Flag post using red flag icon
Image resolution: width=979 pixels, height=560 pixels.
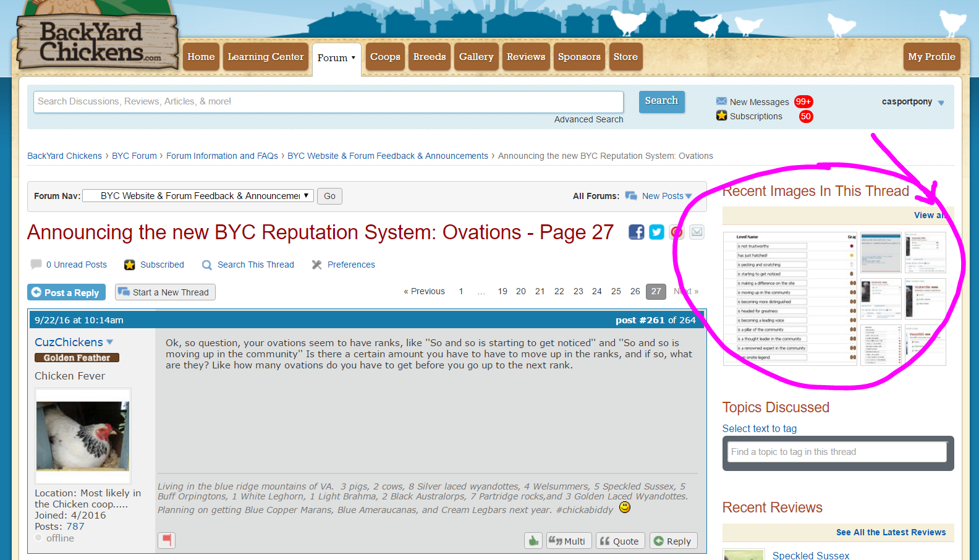click(166, 540)
